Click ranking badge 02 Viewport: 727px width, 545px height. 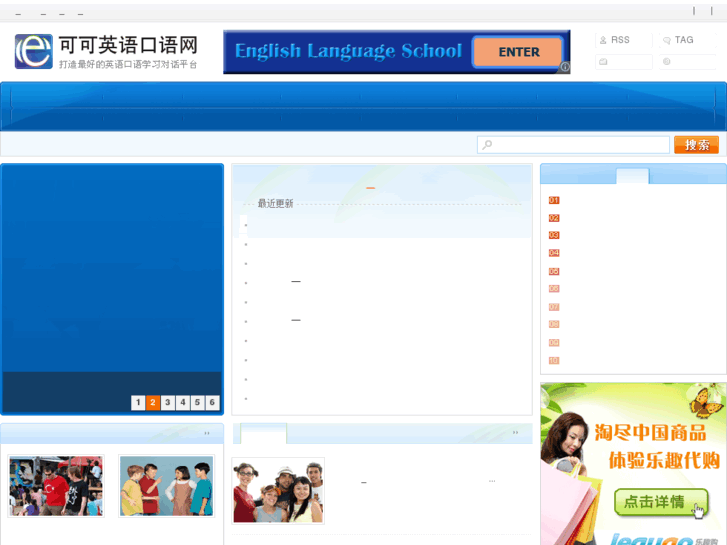[554, 218]
